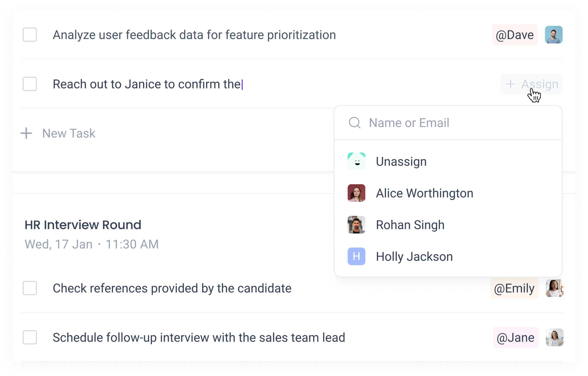Image resolution: width=588 pixels, height=376 pixels.
Task: Click the @Emily mention tag
Action: click(x=514, y=288)
